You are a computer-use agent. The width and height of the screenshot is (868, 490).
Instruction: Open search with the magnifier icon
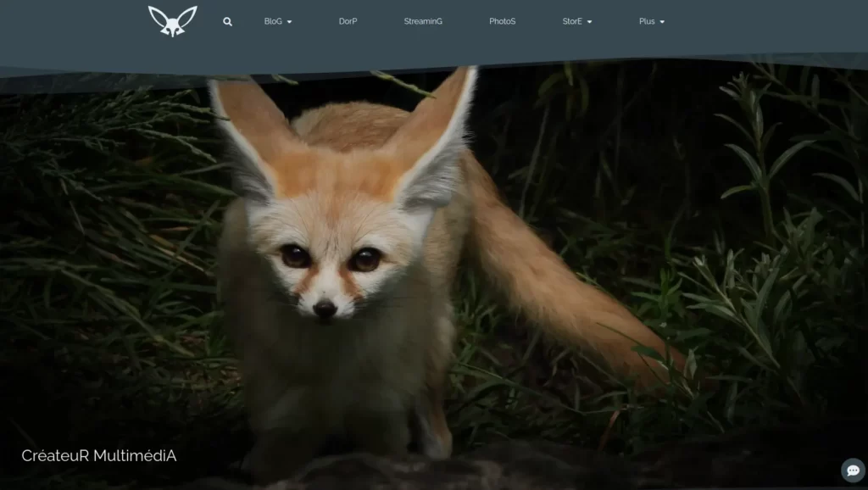[227, 21]
